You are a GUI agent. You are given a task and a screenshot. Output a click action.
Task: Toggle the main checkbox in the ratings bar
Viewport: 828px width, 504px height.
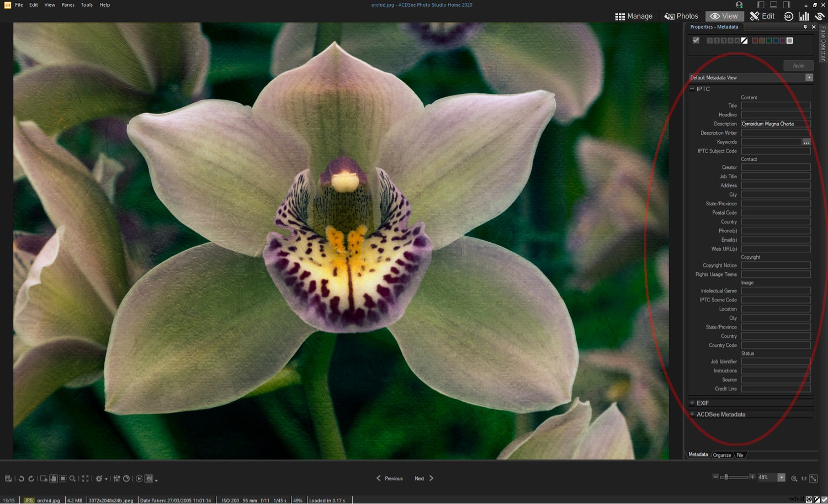(x=696, y=40)
